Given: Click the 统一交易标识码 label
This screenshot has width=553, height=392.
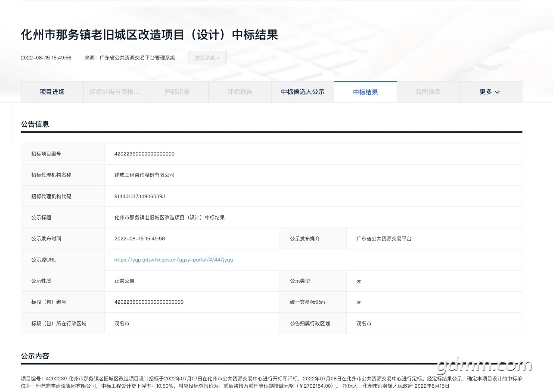Looking at the screenshot, I should pos(308,302).
